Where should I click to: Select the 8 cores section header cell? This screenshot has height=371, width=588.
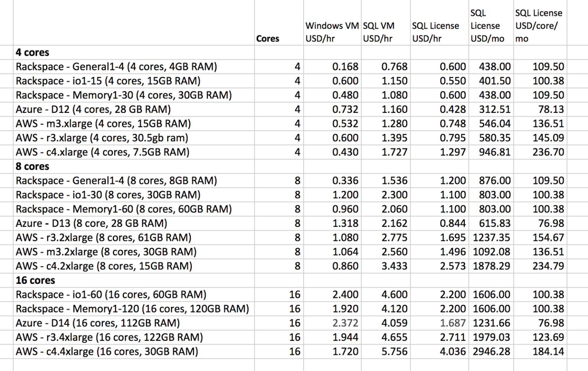coord(31,166)
